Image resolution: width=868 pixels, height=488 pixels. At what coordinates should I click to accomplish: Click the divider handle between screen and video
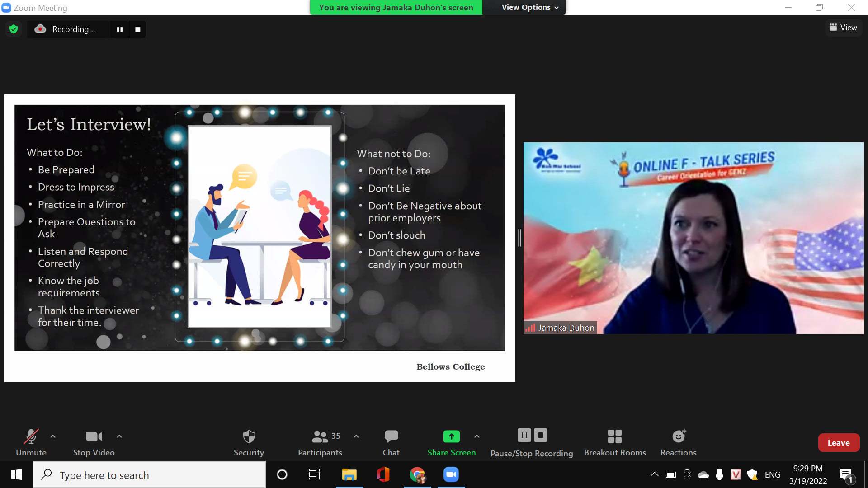[x=519, y=238]
